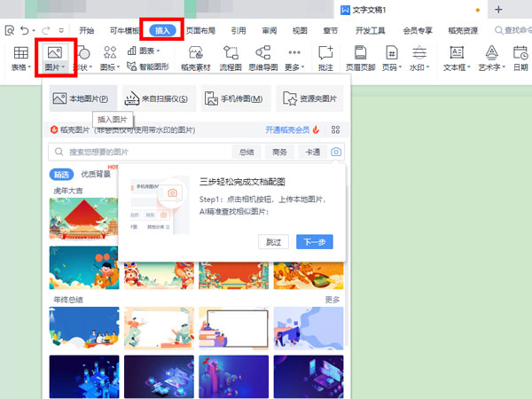Select the 精选 category filter

click(61, 174)
